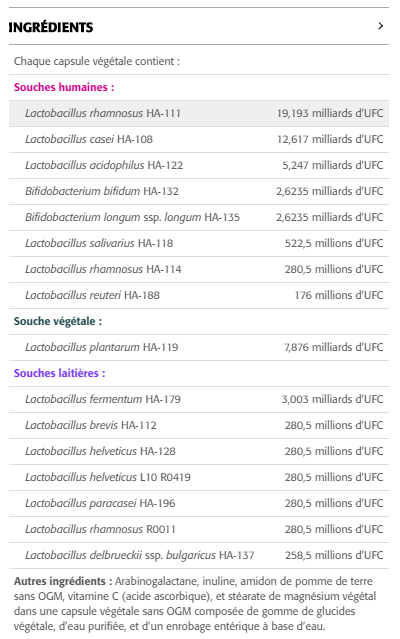
Task: Select Lactobacillus rhamnosus HA-111 row
Action: pos(199,113)
